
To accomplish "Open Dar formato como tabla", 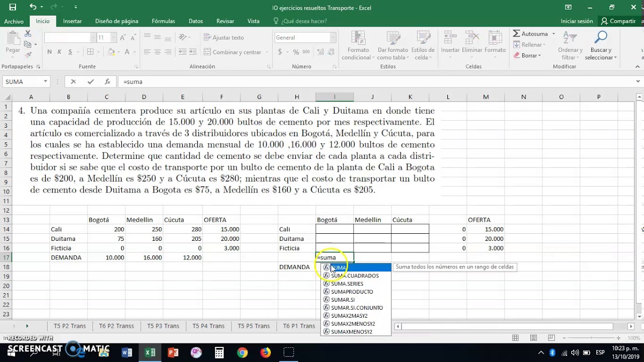I will [x=392, y=45].
